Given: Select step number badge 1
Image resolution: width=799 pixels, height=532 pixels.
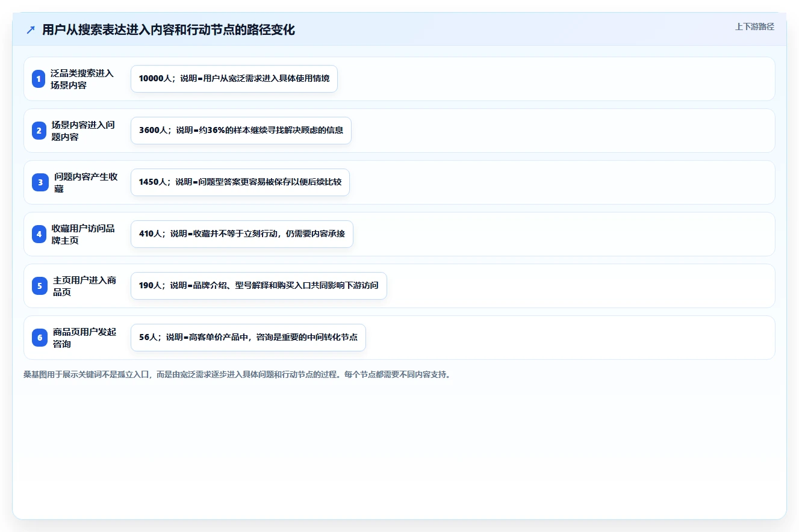Looking at the screenshot, I should coord(39,79).
